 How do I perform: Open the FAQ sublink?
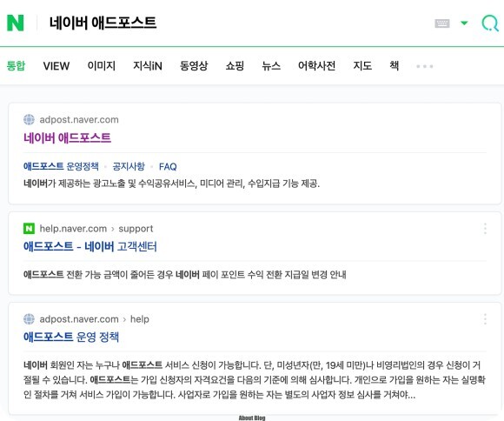(x=168, y=167)
